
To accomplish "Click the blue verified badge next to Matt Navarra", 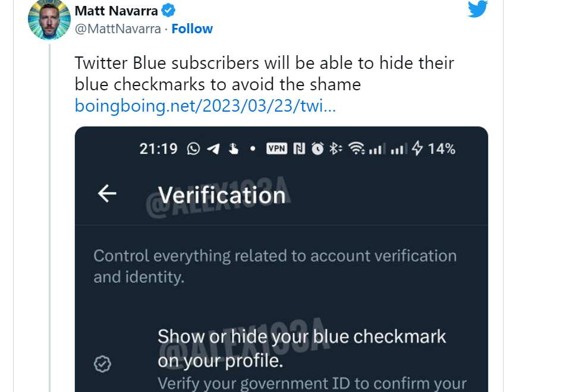I will 167,10.
